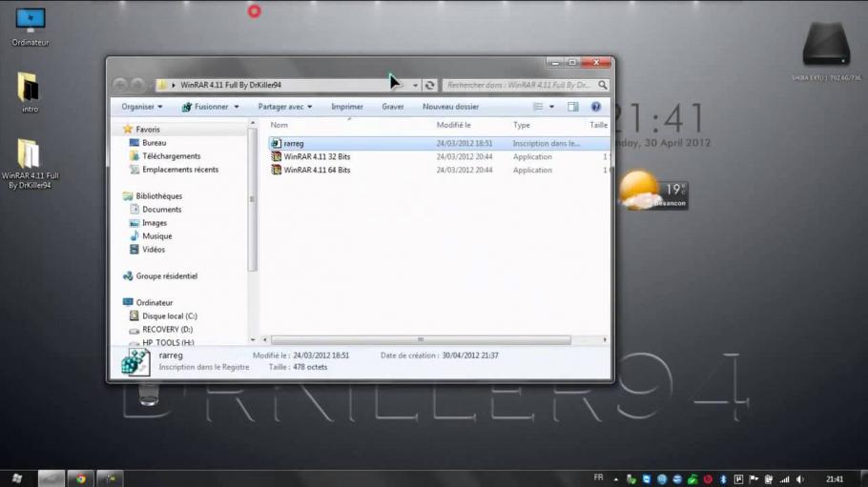This screenshot has height=487, width=868.
Task: Toggle the preview pane button
Action: click(573, 106)
